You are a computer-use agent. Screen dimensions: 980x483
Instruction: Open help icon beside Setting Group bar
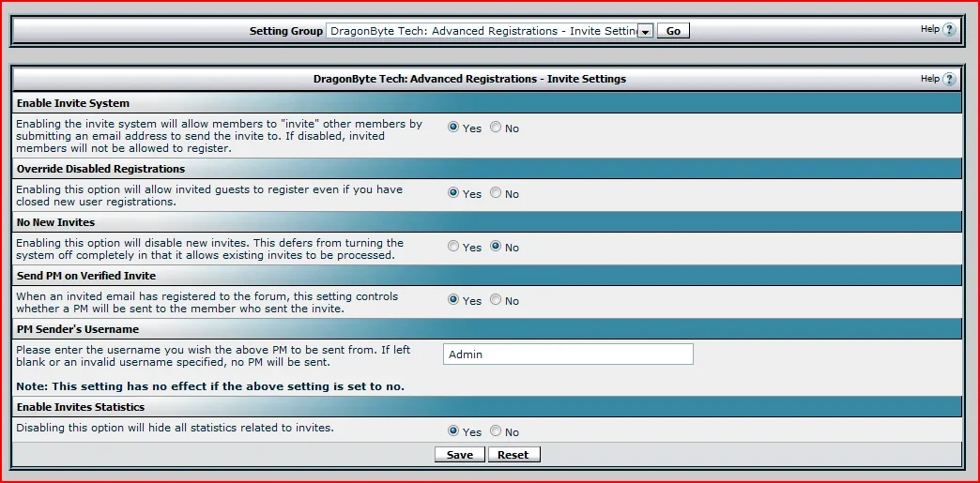[x=949, y=29]
